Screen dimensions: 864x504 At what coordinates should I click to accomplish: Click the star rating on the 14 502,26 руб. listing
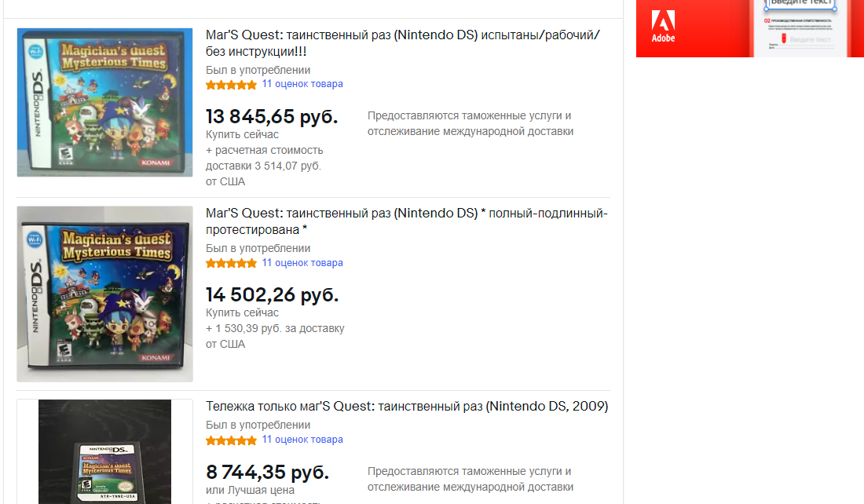231,264
